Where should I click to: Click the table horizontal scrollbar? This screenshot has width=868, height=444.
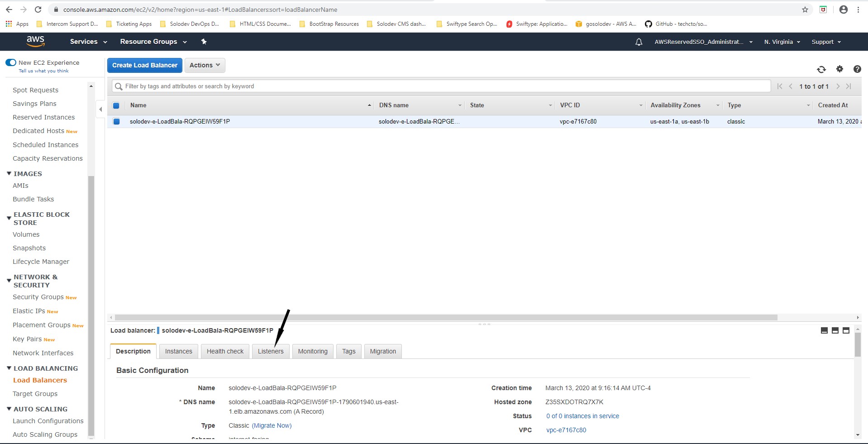tap(446, 317)
